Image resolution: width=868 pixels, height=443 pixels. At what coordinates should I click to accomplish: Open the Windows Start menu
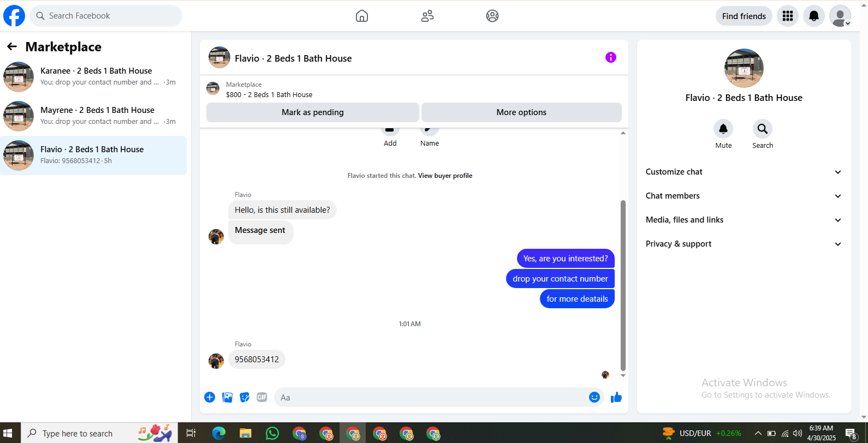(8, 433)
